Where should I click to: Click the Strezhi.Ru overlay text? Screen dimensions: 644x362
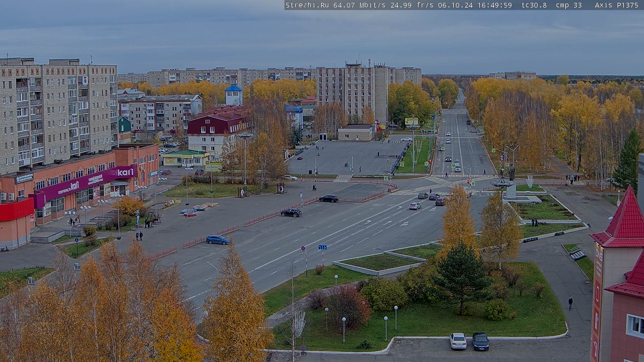[307, 5]
